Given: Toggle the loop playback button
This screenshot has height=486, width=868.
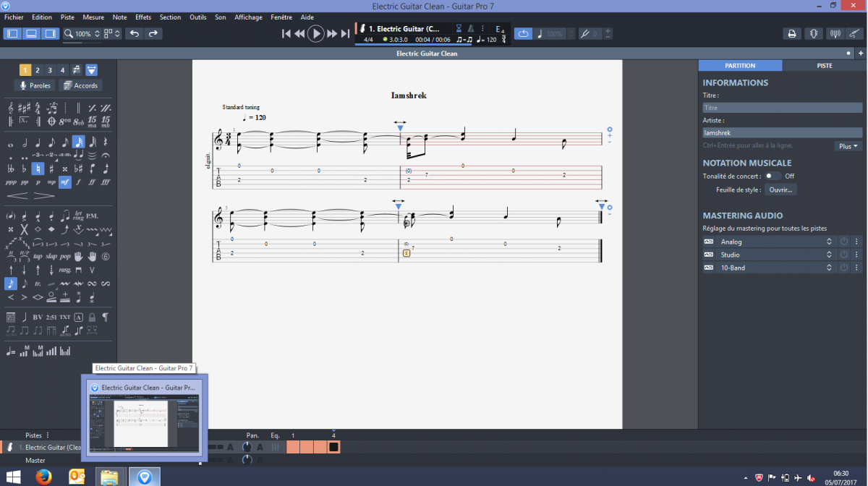Looking at the screenshot, I should tap(523, 33).
